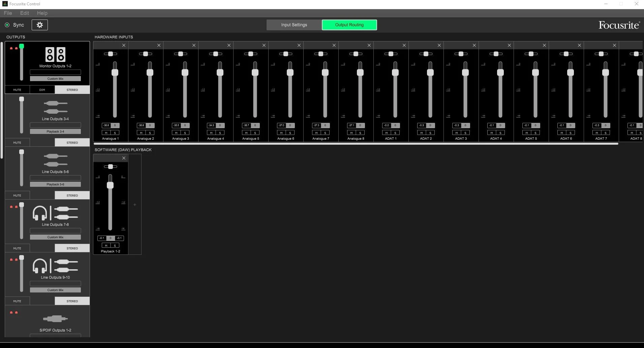Click the Analogue 2 pan knob

click(x=146, y=54)
